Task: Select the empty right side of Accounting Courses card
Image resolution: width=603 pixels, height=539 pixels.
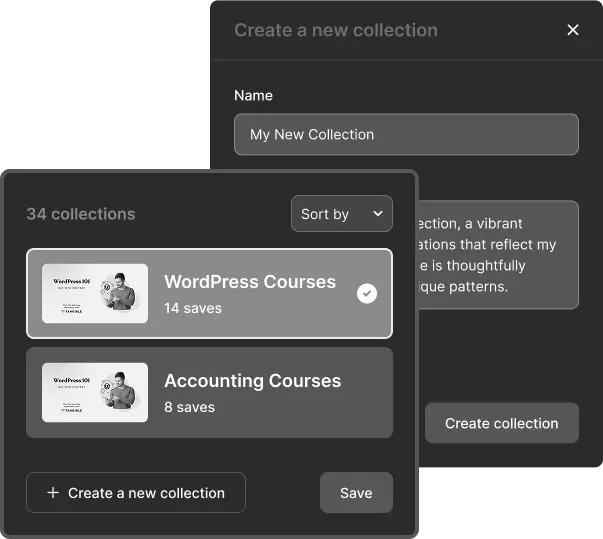Action: (365, 392)
